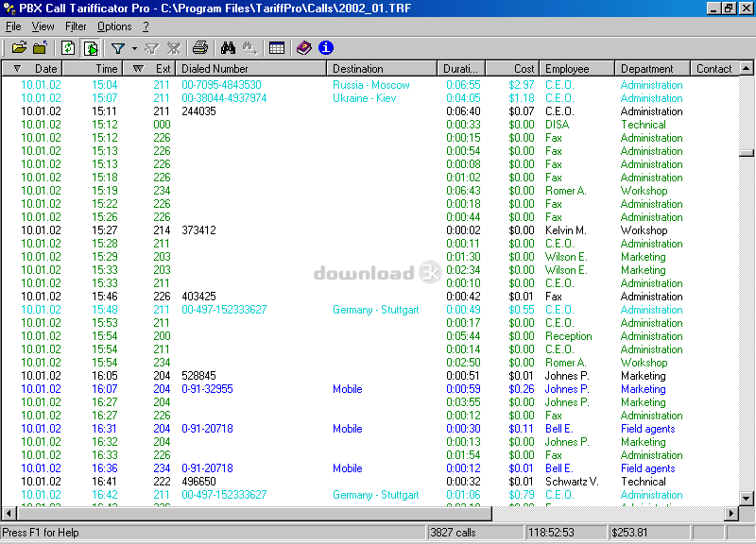Screen dimensions: 756x544
Task: Open help using the purple book icon
Action: 303,48
